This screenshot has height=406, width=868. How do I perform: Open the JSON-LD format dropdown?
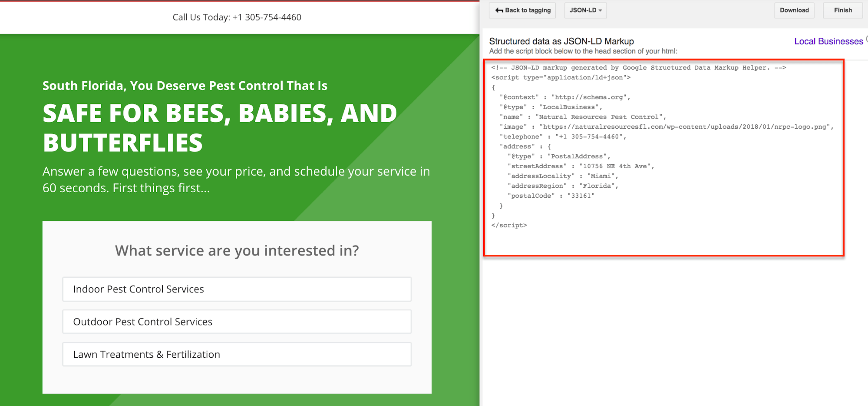pos(585,10)
